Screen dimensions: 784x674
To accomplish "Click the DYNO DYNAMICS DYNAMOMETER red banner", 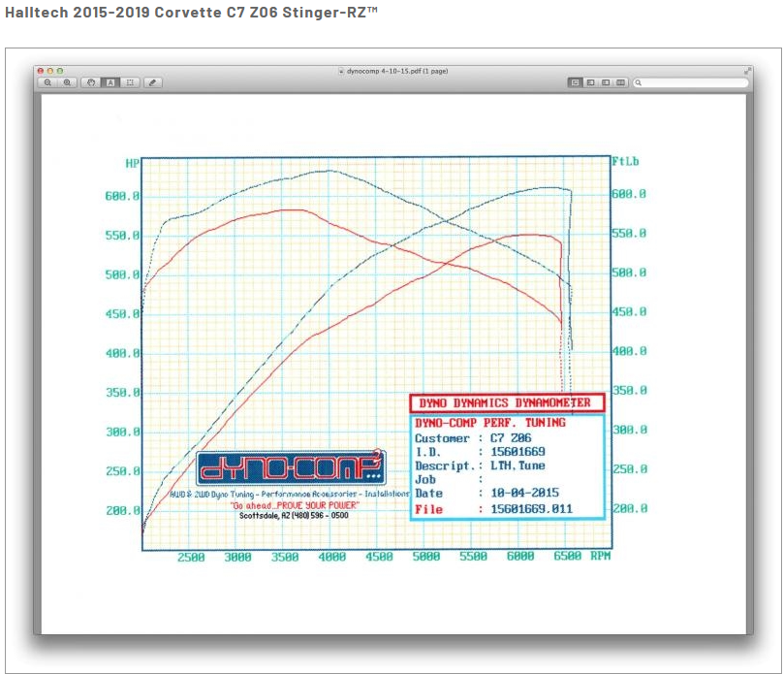I will 507,402.
